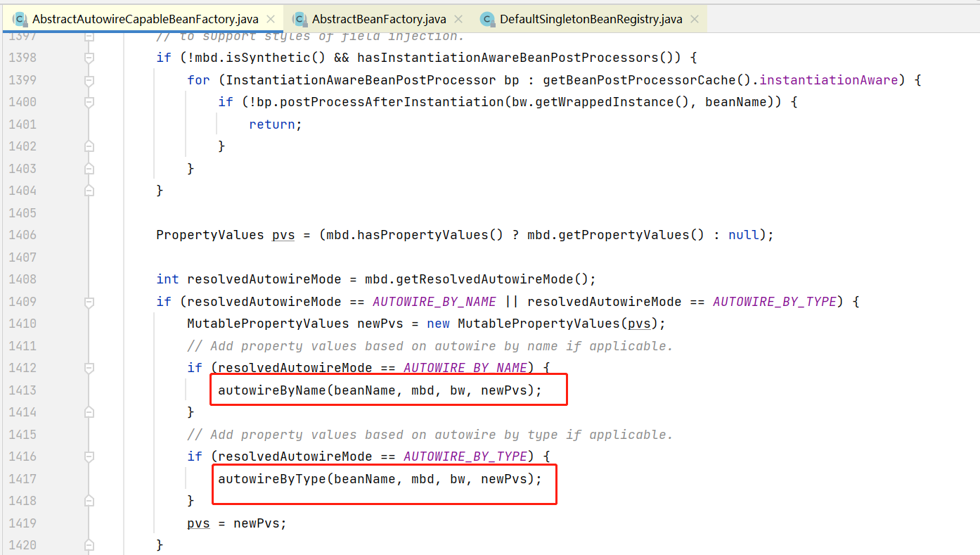Collapse the autowire mode if block at line 1409
The width and height of the screenshot is (980, 555).
pos(89,302)
